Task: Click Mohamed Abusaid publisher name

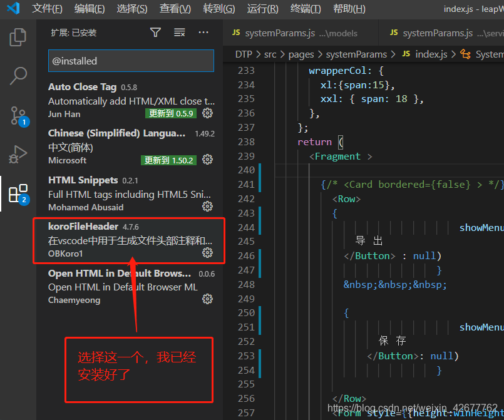Action: pyautogui.click(x=86, y=207)
